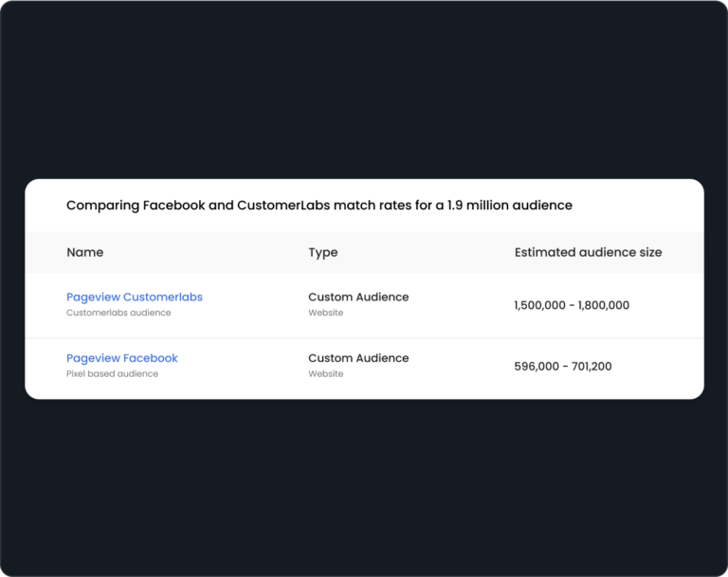Select the 596,000 - 701,200 audience size value
The image size is (728, 577).
coord(563,367)
